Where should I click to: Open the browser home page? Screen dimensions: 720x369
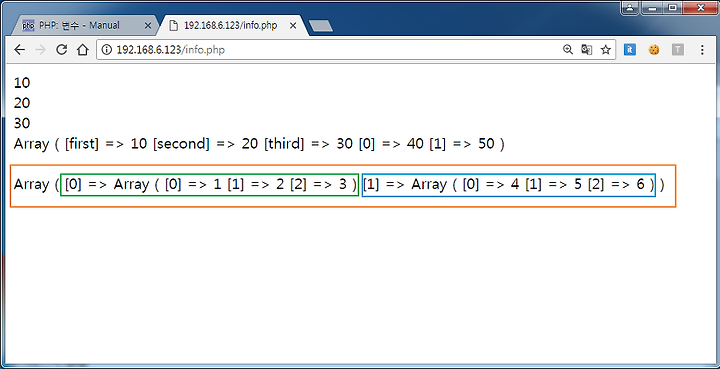point(82,50)
